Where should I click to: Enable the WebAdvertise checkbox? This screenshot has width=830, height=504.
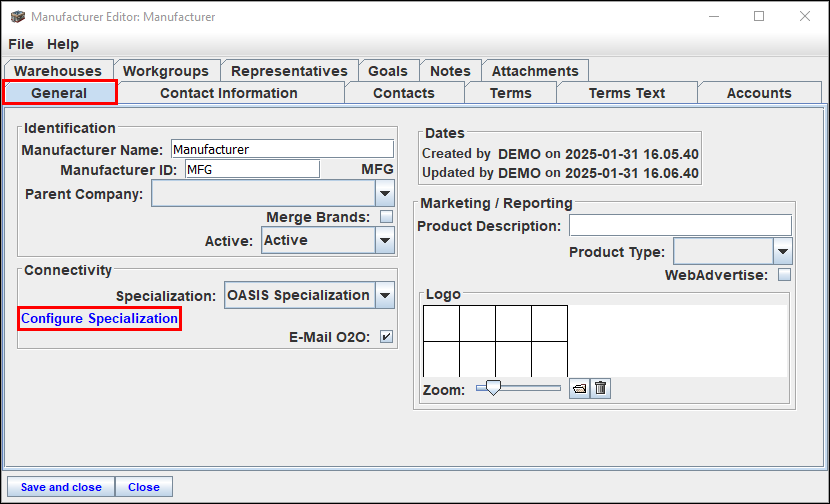784,275
